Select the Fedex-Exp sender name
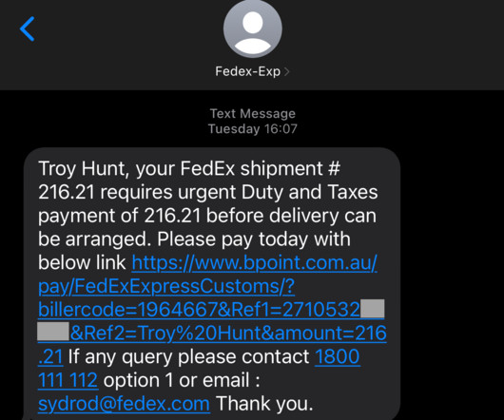 point(248,71)
